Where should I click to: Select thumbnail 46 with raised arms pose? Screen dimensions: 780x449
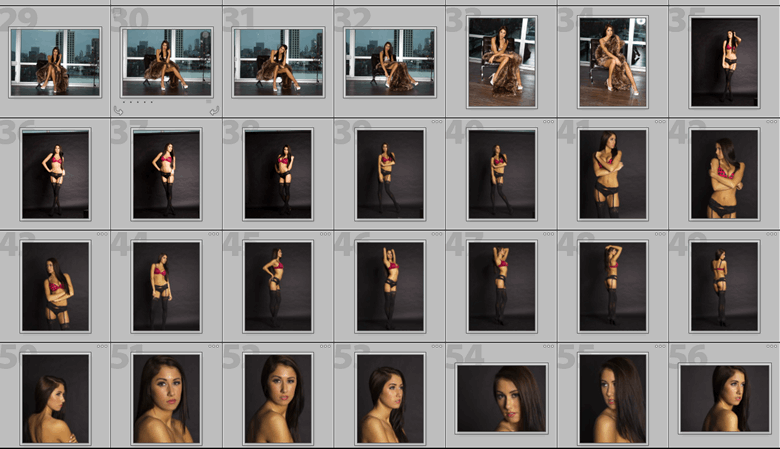[x=390, y=286]
